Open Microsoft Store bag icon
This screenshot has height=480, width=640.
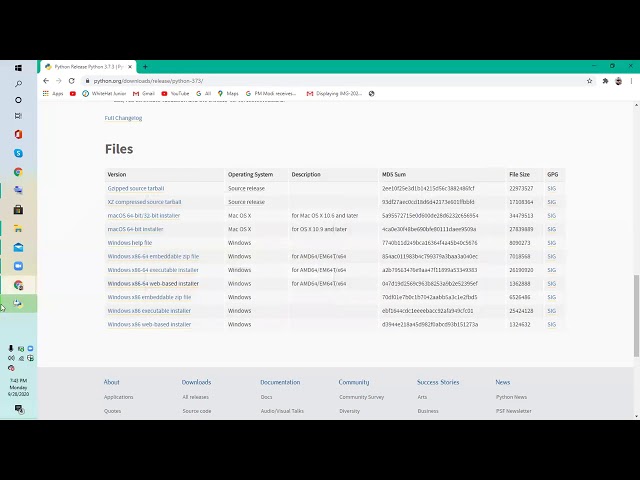(x=18, y=209)
